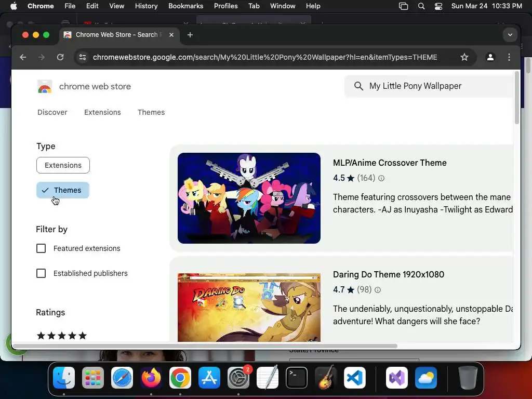Screen dimensions: 532x399
Task: Open Visual Studio purple icon in dock
Action: [397, 378]
